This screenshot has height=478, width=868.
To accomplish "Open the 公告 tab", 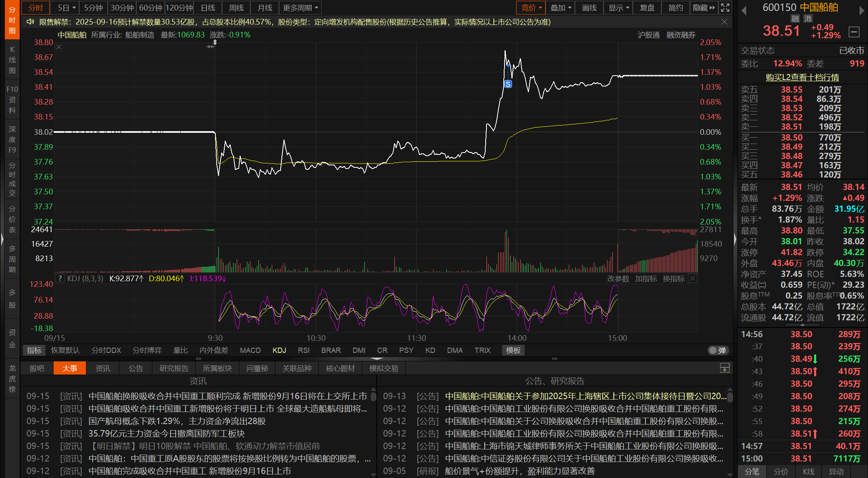I will [136, 368].
